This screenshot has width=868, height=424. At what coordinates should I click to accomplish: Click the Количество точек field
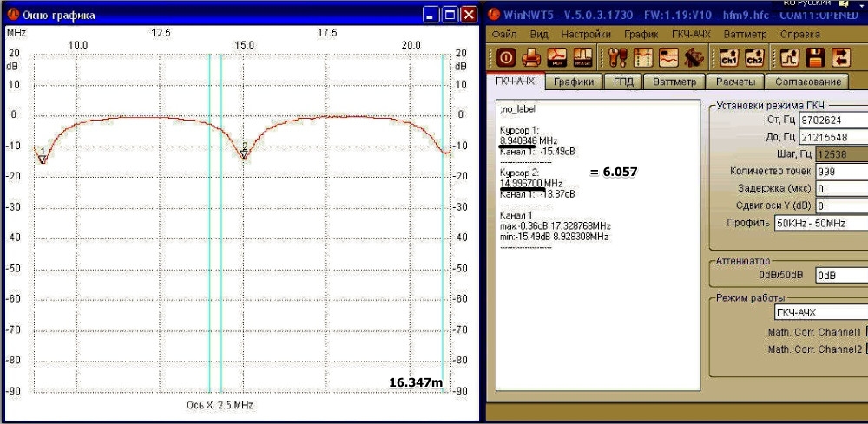point(841,172)
